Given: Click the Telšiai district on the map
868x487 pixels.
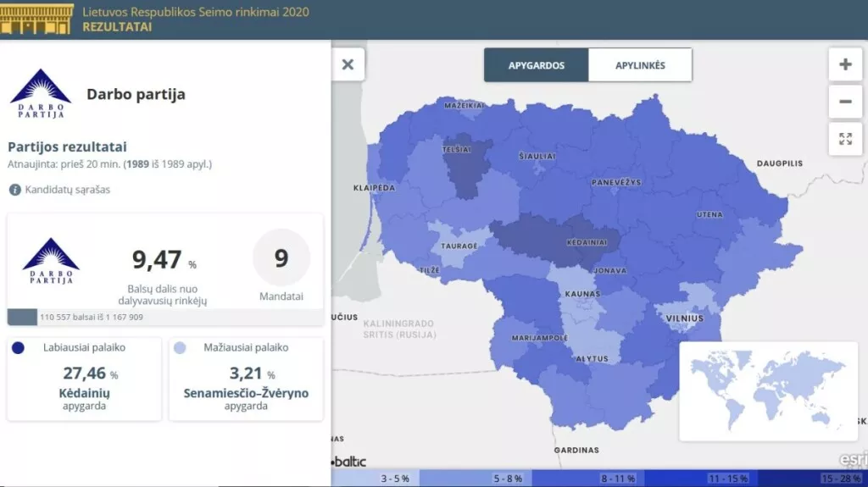Looking at the screenshot, I should 467,166.
